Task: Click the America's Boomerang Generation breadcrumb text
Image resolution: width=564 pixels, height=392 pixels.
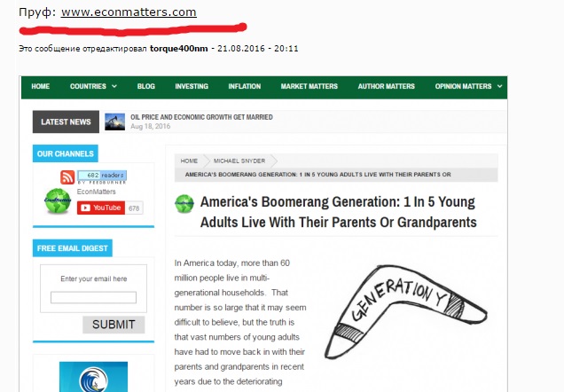Action: click(x=318, y=175)
